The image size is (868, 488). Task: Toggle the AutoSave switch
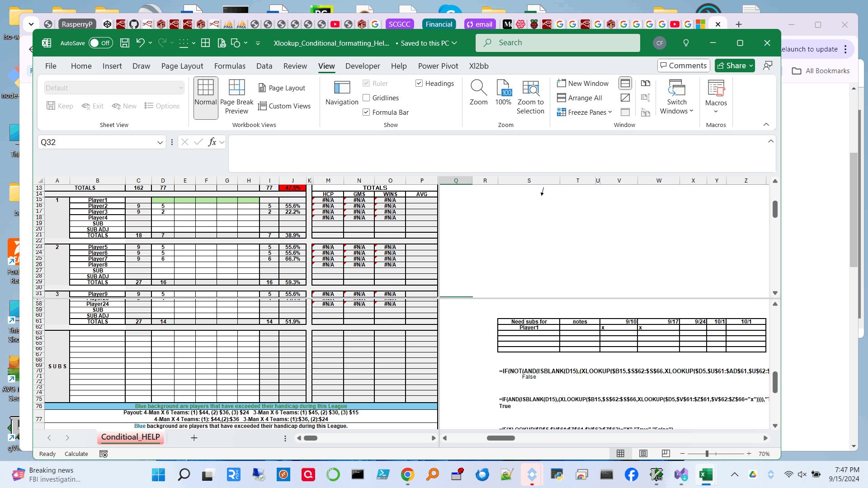point(100,43)
